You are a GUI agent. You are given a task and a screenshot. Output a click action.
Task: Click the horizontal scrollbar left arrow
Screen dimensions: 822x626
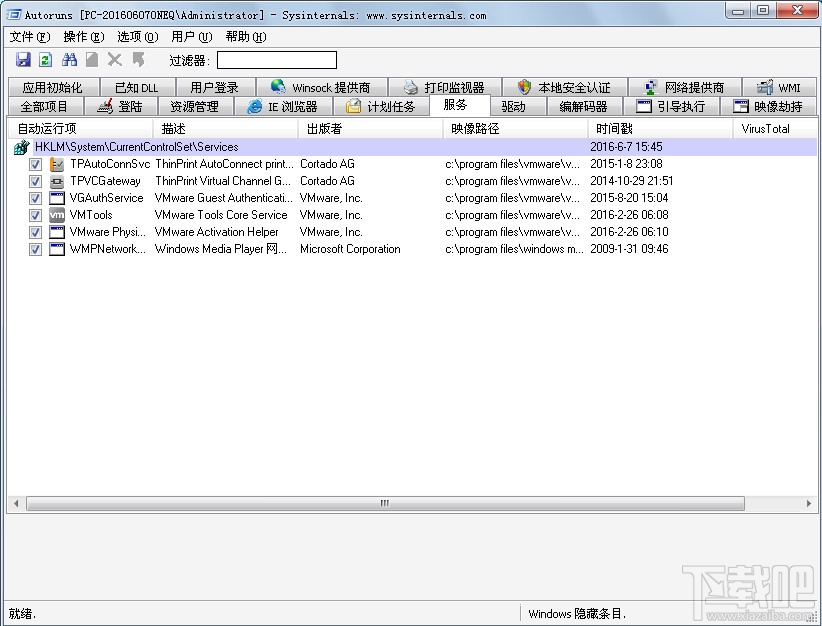coord(16,503)
